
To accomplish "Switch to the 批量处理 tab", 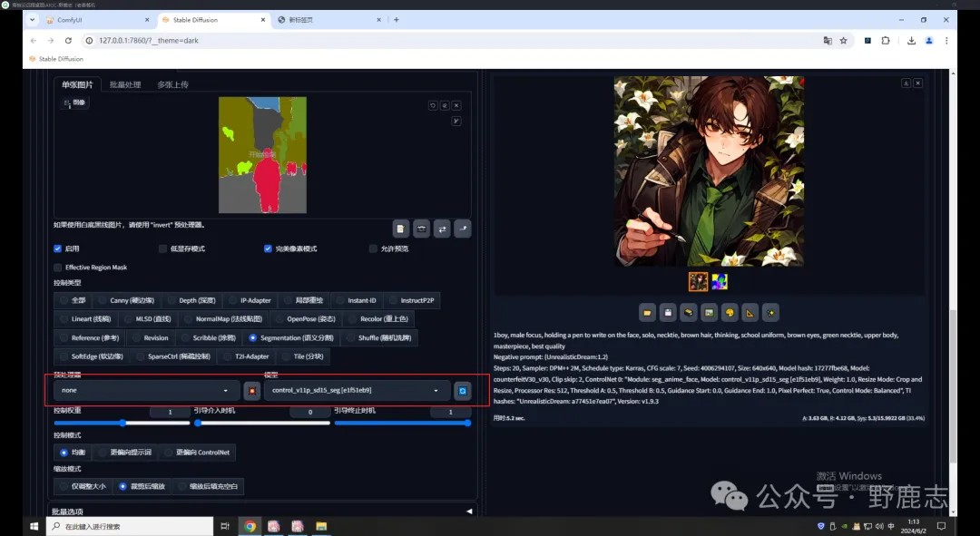I will (x=125, y=85).
